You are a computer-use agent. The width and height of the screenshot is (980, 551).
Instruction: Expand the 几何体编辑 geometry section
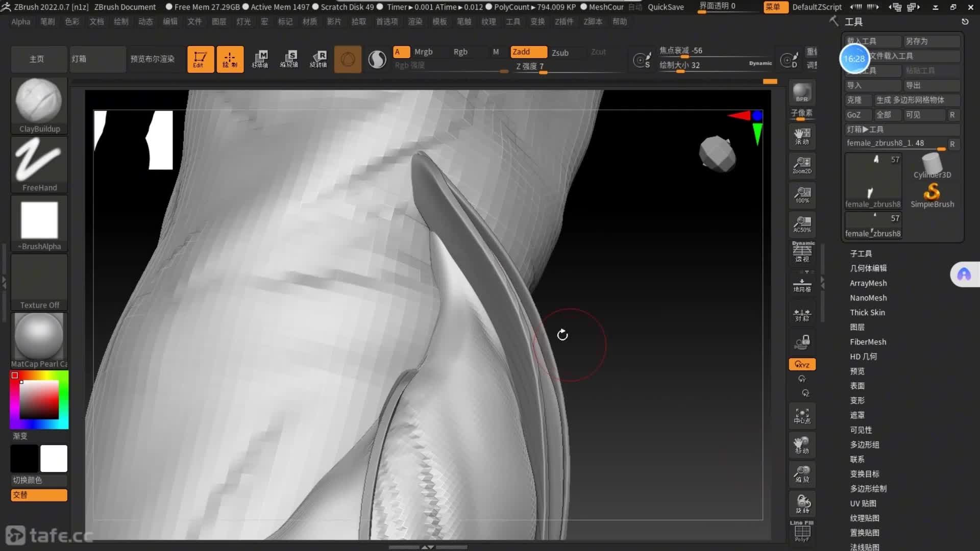pyautogui.click(x=868, y=268)
